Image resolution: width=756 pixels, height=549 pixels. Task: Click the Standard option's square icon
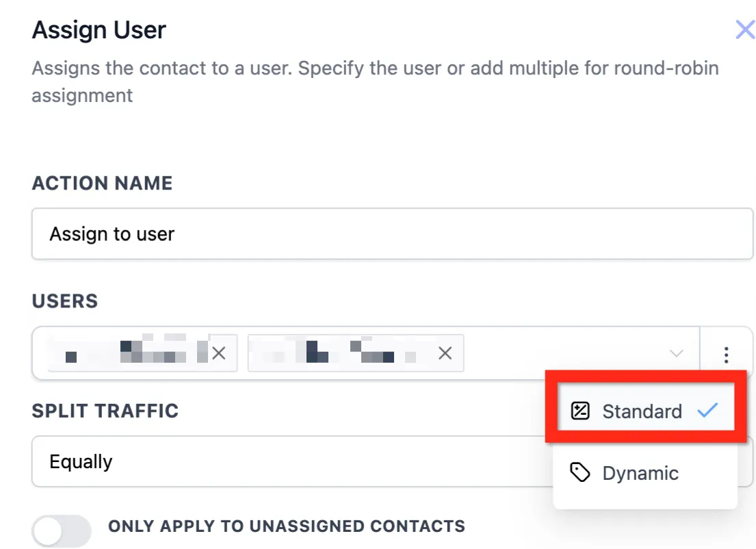click(580, 411)
